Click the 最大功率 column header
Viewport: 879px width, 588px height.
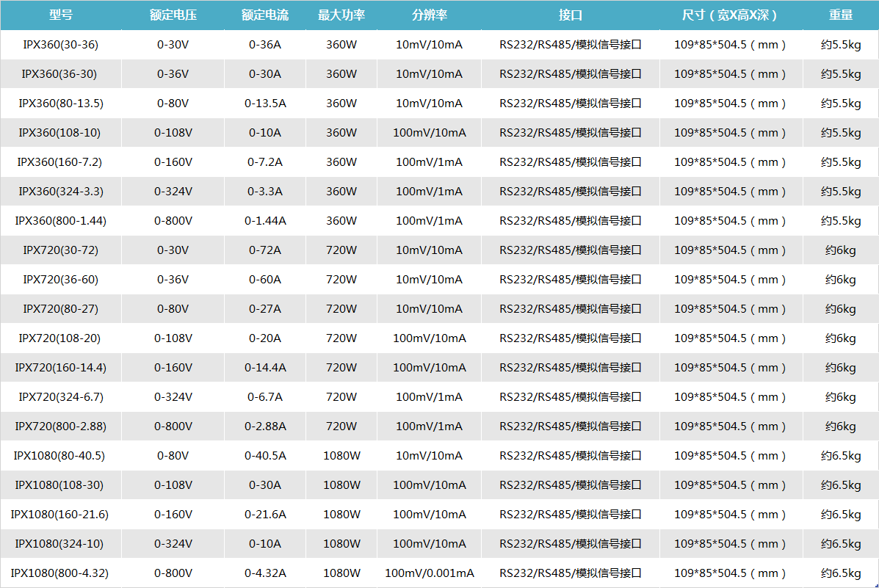tap(341, 15)
